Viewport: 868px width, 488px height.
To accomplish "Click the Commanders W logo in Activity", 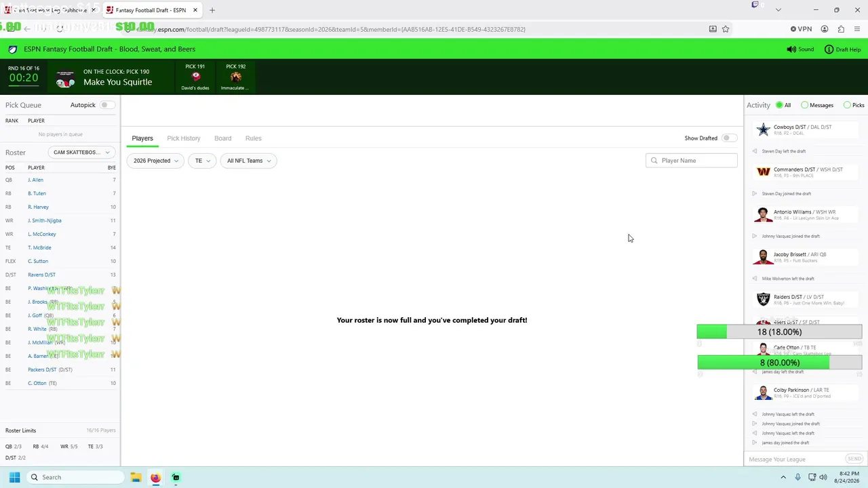I will point(764,172).
